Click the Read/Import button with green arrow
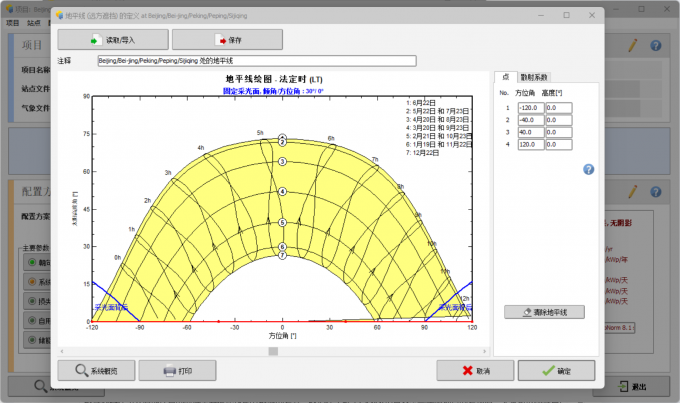680x403 pixels. coord(113,40)
